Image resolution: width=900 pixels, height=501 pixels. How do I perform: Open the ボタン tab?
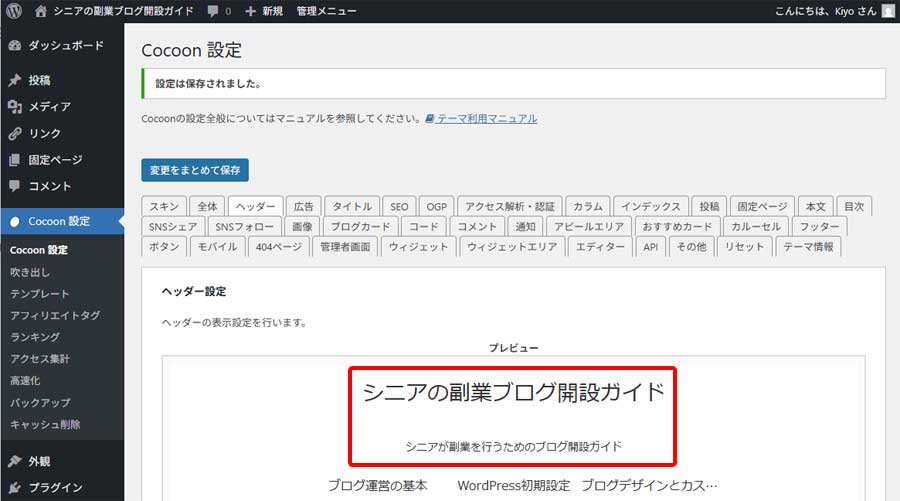tap(164, 247)
